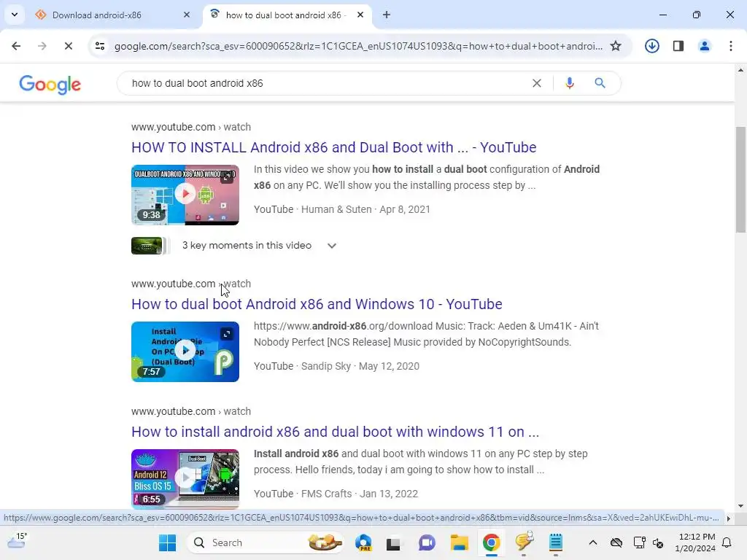Image resolution: width=747 pixels, height=560 pixels.
Task: Expand the 7:57 video preview icon
Action: coord(228,334)
